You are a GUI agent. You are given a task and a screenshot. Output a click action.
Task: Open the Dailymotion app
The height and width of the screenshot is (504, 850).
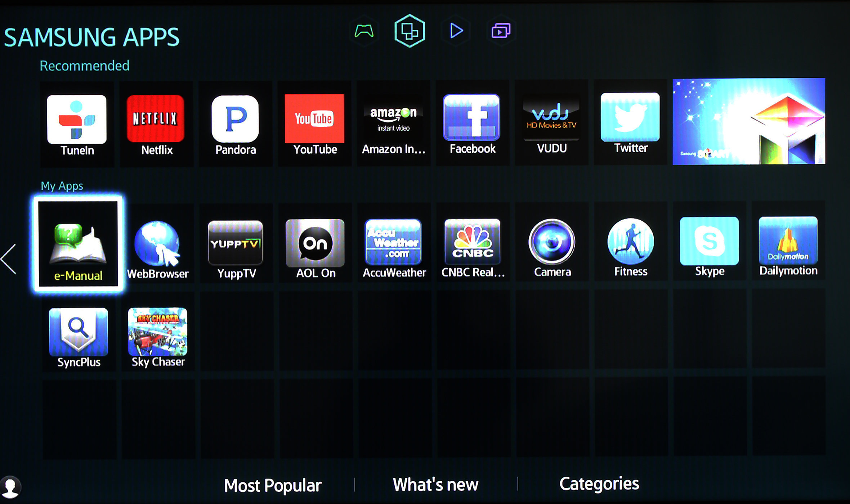pos(788,241)
